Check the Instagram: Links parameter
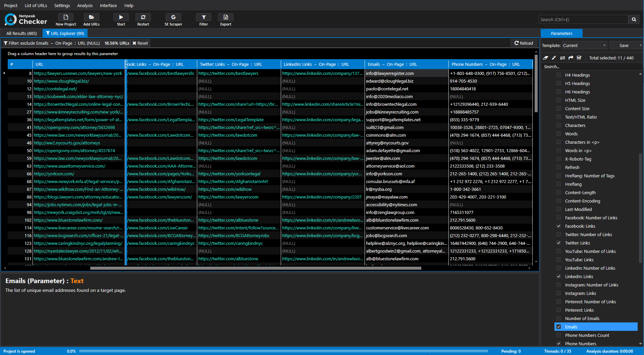This screenshot has width=644, height=355. click(x=559, y=293)
